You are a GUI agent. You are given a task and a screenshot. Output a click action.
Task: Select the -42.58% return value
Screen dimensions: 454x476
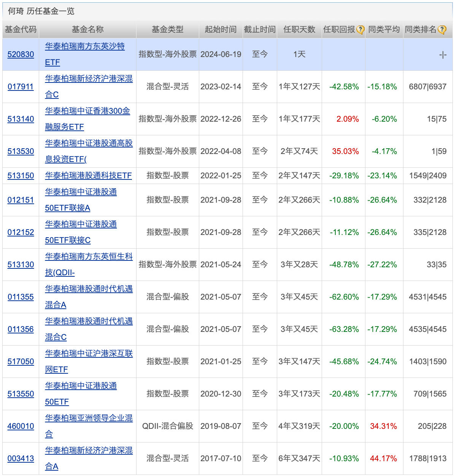[344, 87]
